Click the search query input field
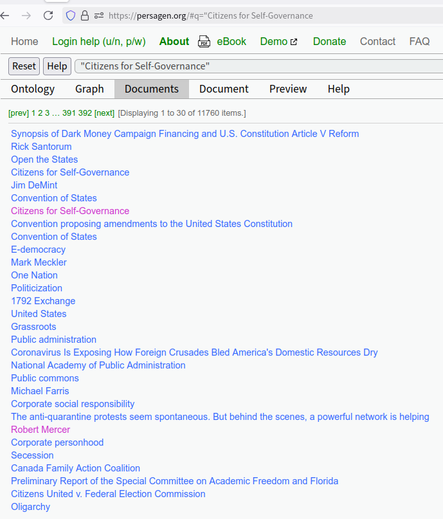The image size is (443, 519). pyautogui.click(x=259, y=66)
